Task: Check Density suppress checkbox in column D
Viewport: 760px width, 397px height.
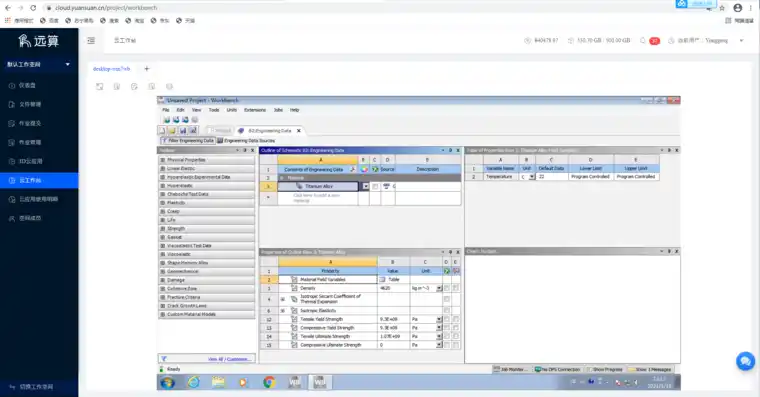Action: click(446, 288)
